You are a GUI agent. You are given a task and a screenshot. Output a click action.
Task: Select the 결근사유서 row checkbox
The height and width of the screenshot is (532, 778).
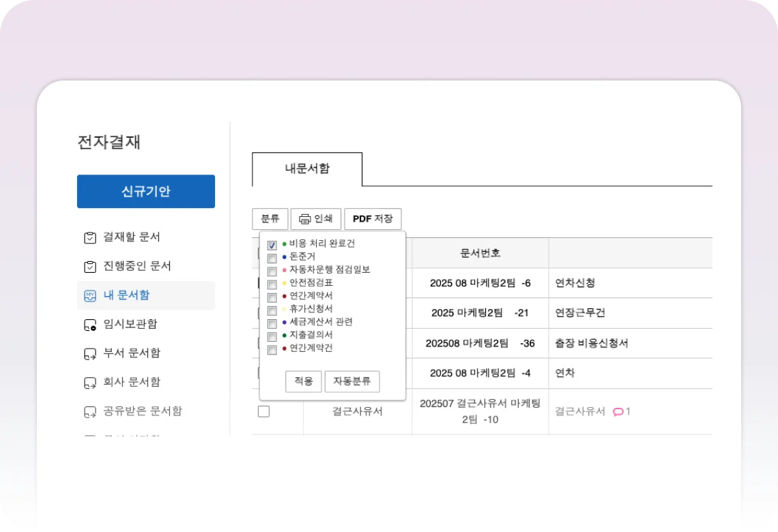click(x=263, y=411)
